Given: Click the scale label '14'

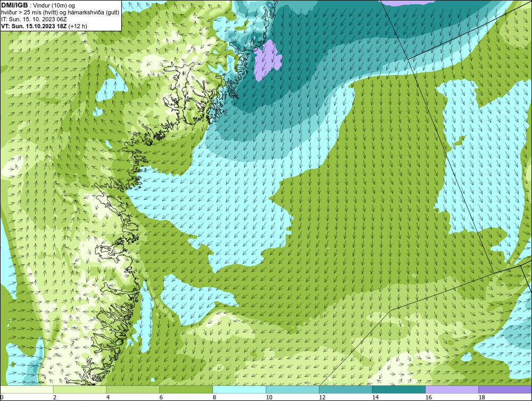Looking at the screenshot, I should click(375, 397).
